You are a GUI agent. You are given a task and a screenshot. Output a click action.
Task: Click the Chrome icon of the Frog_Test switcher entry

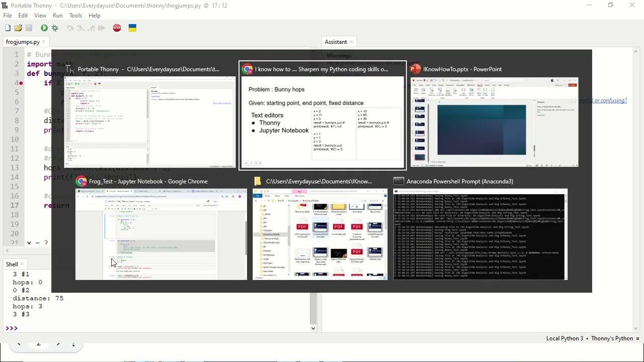[x=81, y=182]
